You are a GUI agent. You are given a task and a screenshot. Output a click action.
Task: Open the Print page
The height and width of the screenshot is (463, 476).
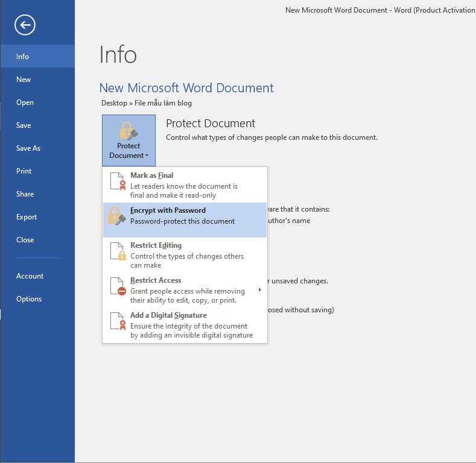[24, 171]
